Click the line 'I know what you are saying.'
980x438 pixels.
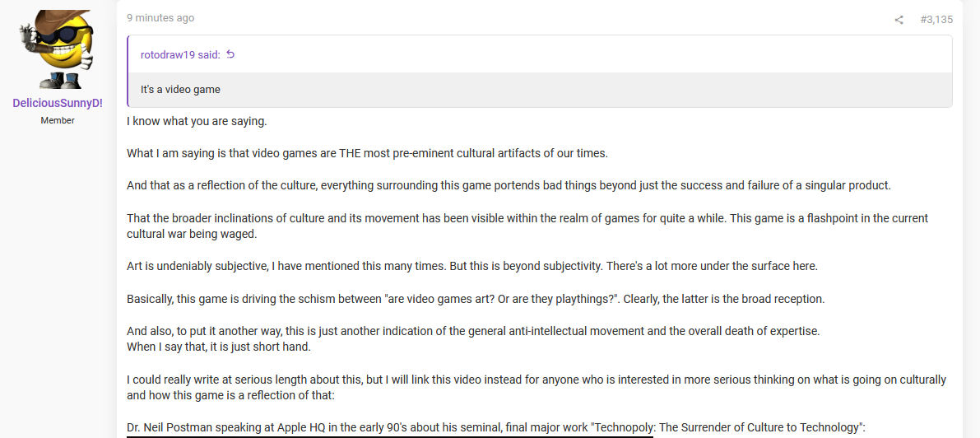(197, 121)
